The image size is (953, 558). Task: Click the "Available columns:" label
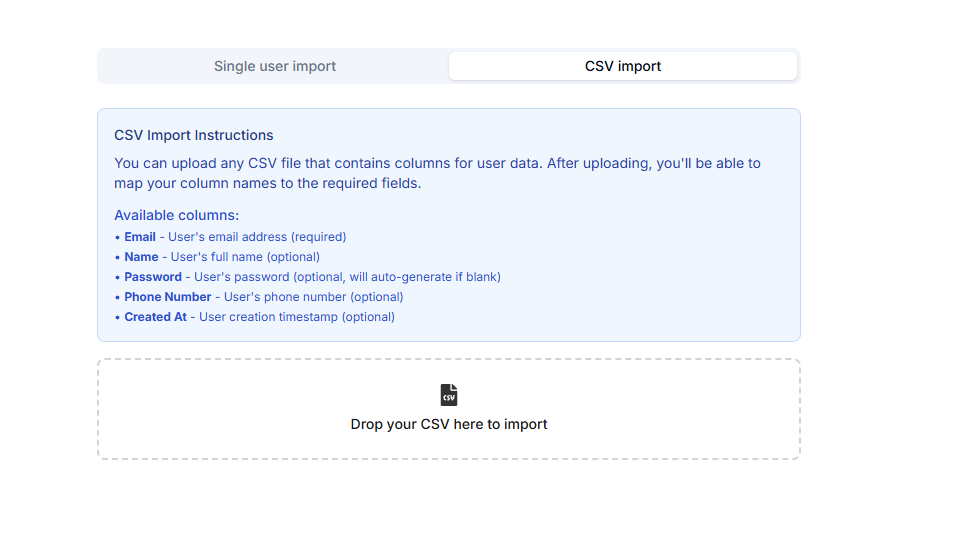pos(177,215)
